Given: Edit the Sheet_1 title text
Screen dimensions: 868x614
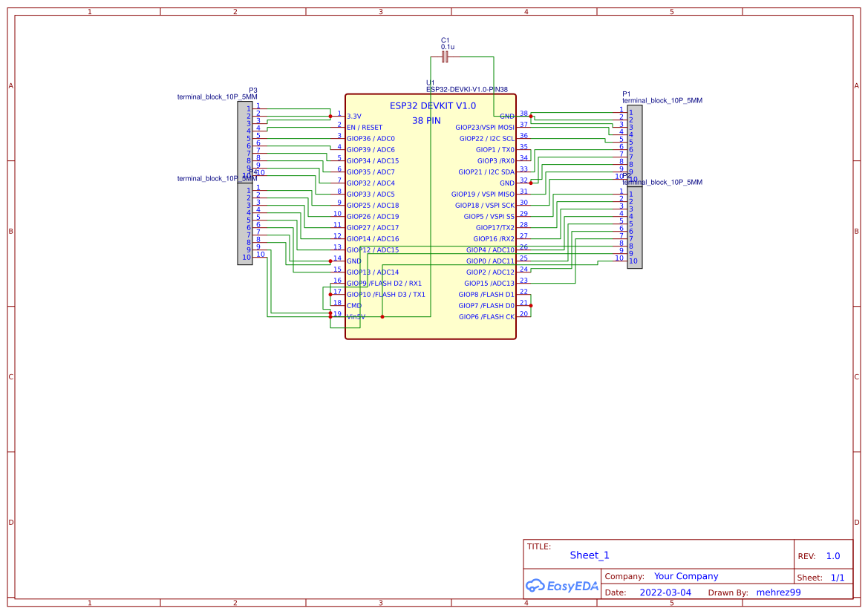Looking at the screenshot, I should [588, 555].
